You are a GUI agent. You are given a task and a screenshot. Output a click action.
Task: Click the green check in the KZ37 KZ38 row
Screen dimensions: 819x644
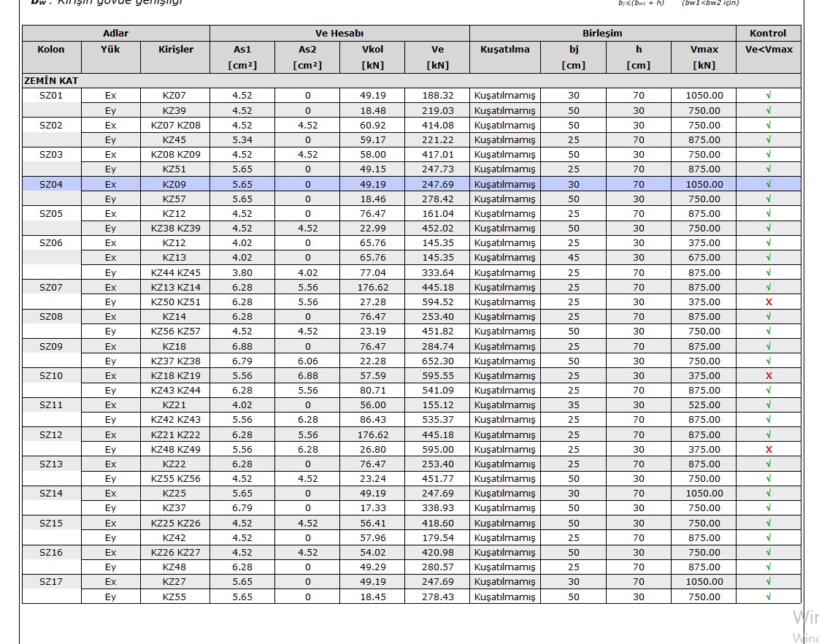coord(769,361)
